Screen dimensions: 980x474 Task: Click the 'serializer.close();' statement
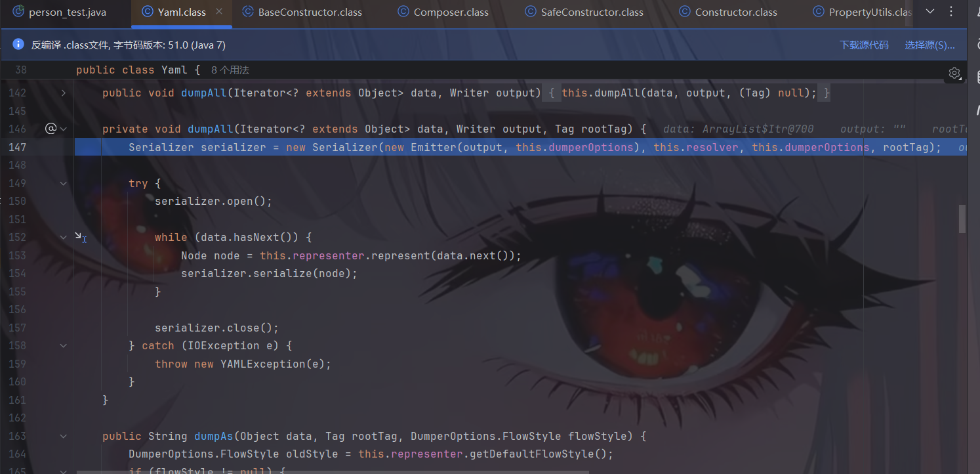(x=216, y=328)
